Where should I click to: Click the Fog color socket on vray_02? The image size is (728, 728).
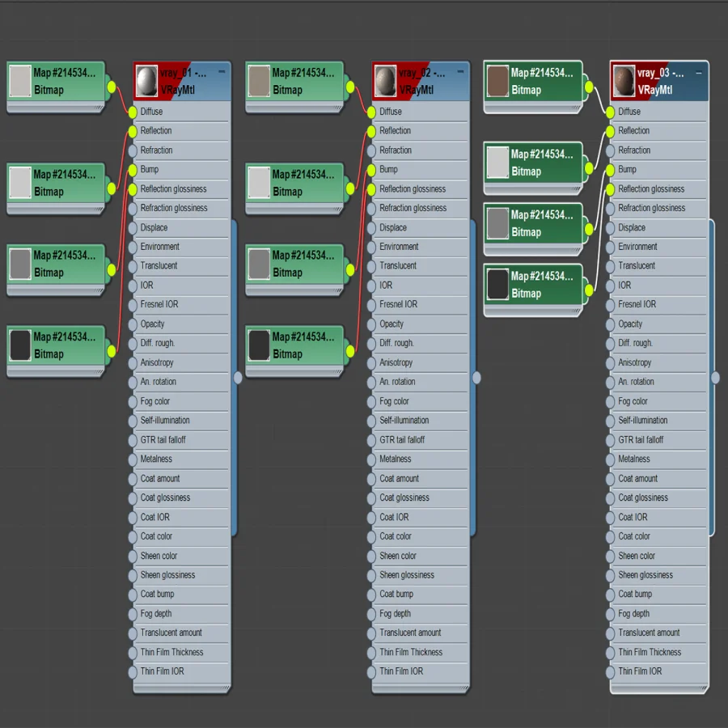pyautogui.click(x=371, y=401)
